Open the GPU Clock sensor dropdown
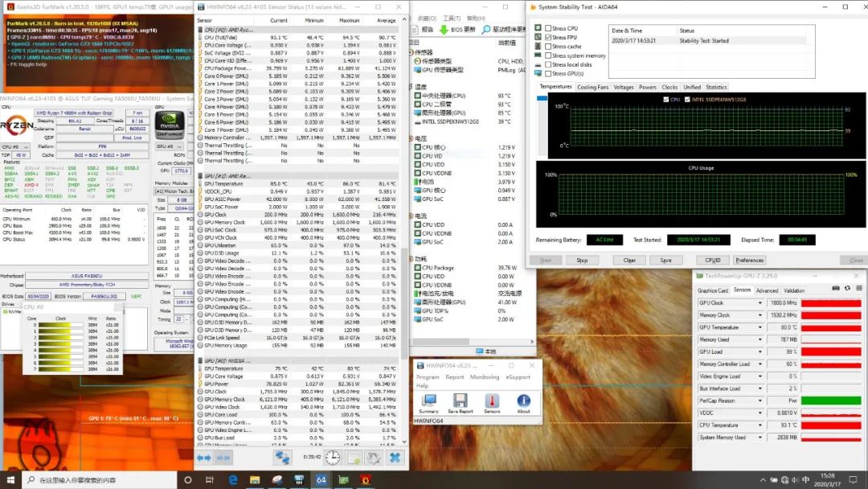This screenshot has width=868, height=489. pyautogui.click(x=760, y=303)
